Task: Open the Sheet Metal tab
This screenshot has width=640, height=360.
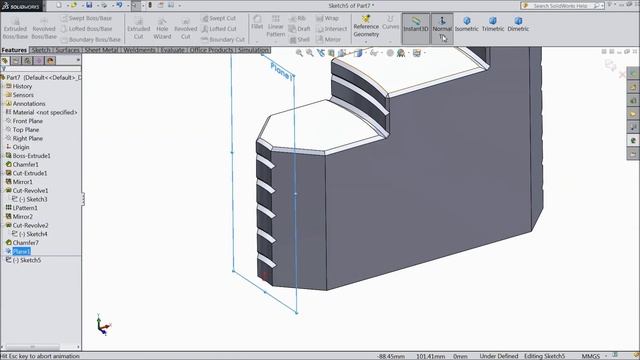Action: tap(101, 50)
